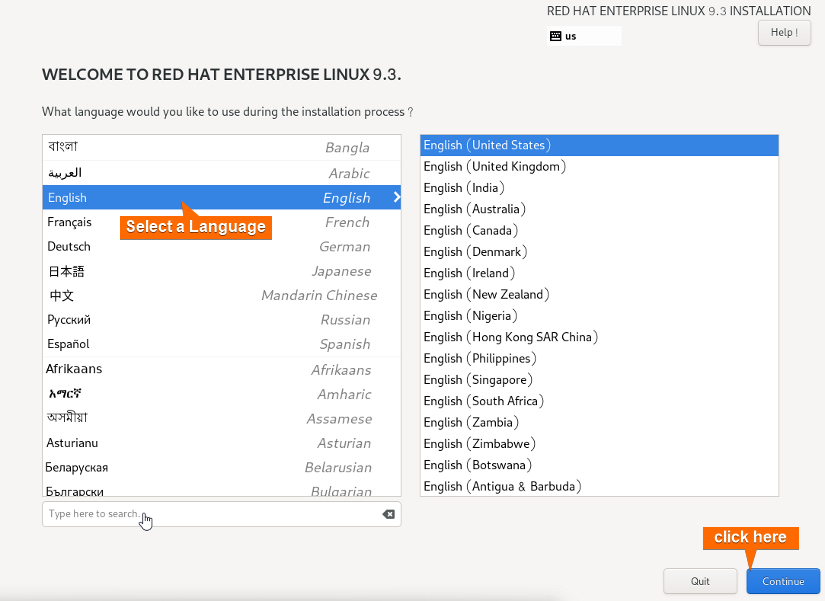The width and height of the screenshot is (825, 601).
Task: Select the us keyboard layout indicator
Action: pyautogui.click(x=584, y=36)
